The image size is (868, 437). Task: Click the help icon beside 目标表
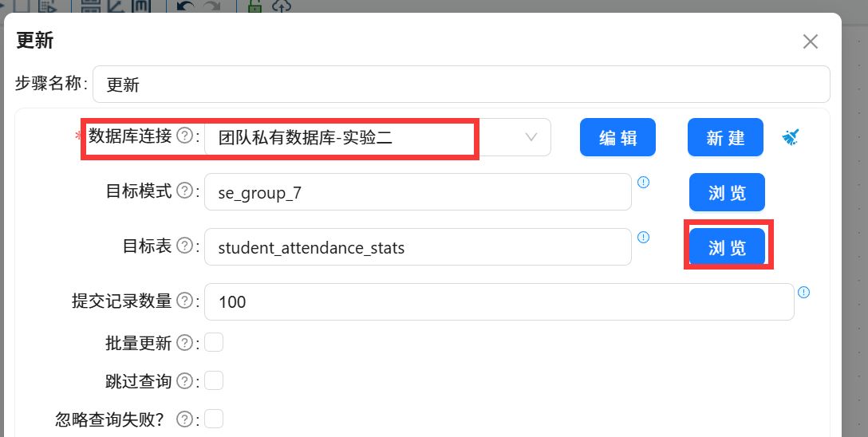[184, 246]
